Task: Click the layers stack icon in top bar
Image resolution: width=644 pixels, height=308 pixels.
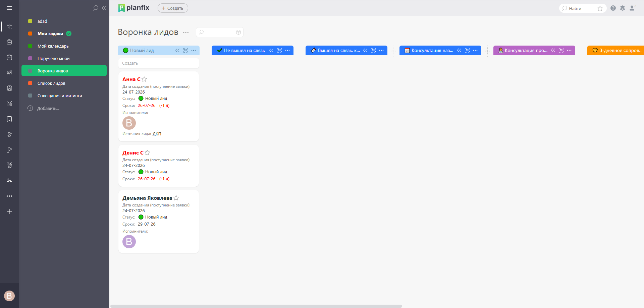Action: click(x=623, y=8)
